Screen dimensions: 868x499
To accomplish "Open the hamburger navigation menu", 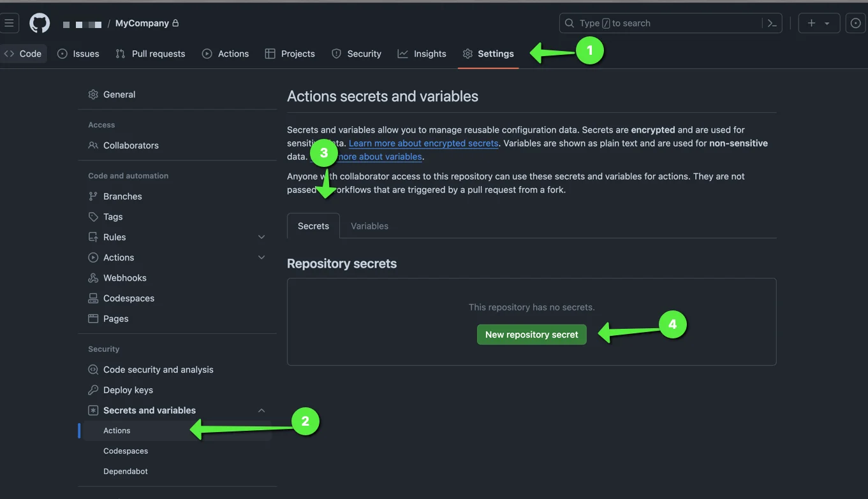I will 10,22.
